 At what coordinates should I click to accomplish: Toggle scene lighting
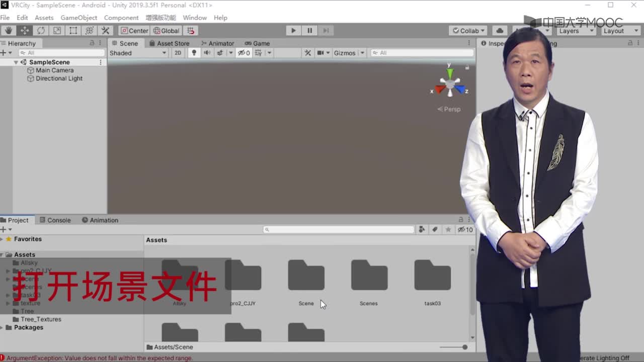pos(194,53)
